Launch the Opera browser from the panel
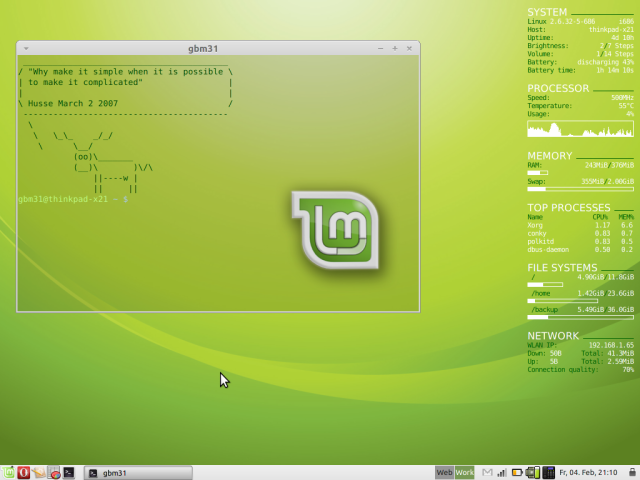640x480 pixels. pyautogui.click(x=23, y=473)
